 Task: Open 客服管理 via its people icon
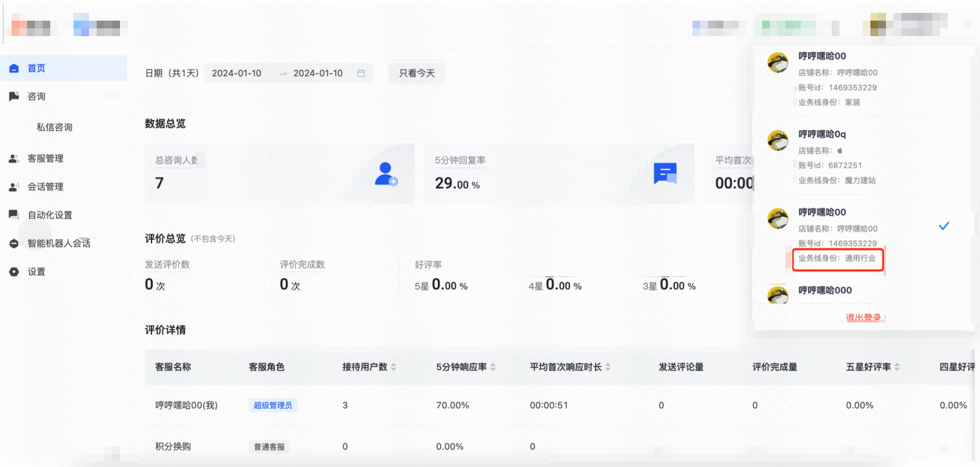[14, 158]
